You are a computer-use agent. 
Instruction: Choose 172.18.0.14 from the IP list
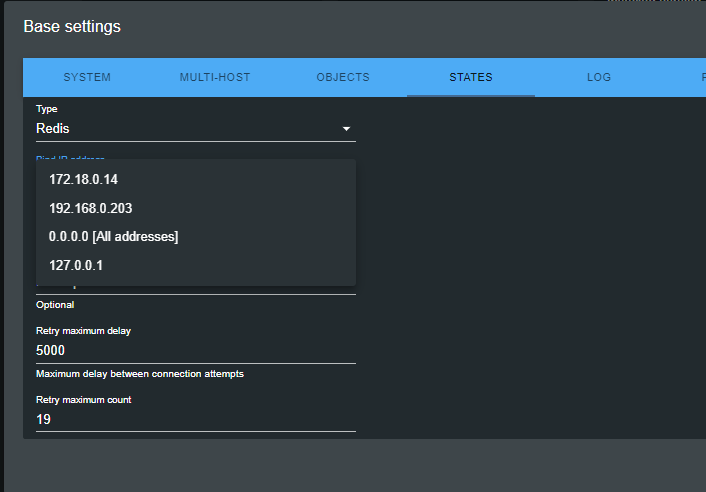[x=195, y=179]
